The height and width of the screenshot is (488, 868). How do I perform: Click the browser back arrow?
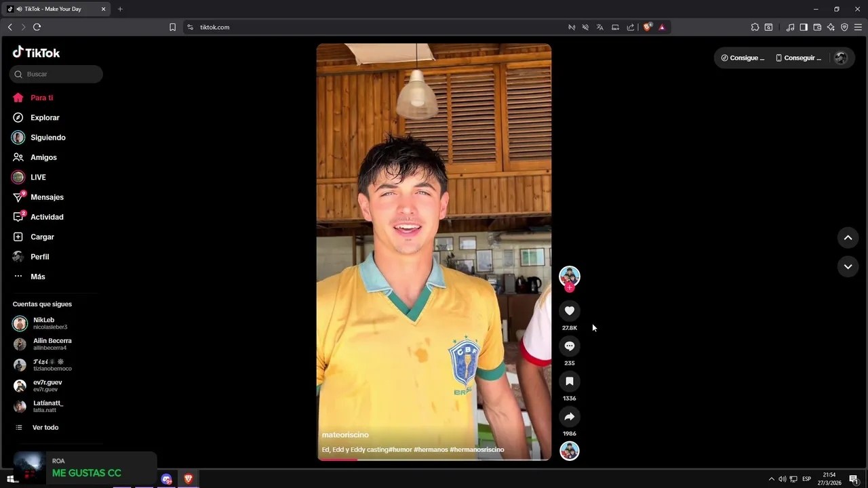point(9,27)
